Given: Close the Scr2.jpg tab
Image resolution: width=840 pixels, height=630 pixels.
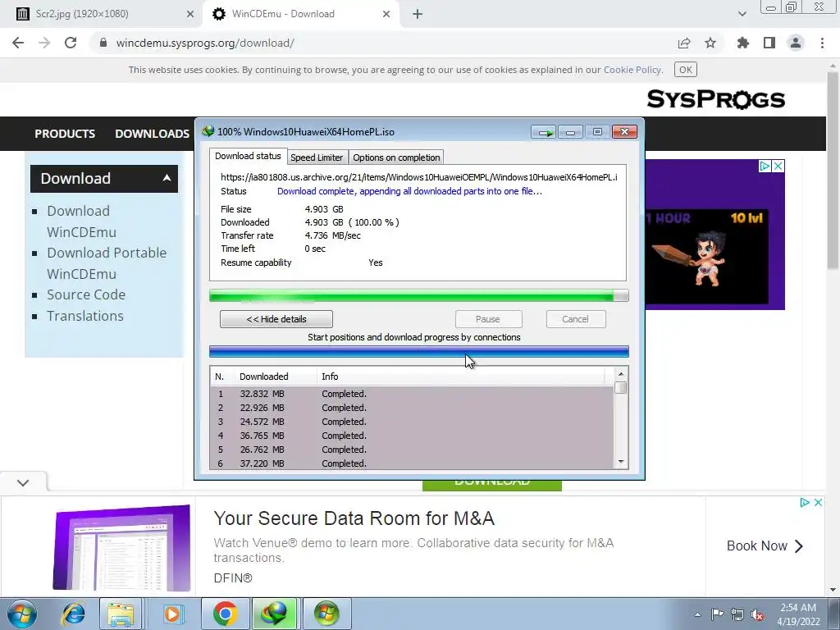Looking at the screenshot, I should [189, 14].
